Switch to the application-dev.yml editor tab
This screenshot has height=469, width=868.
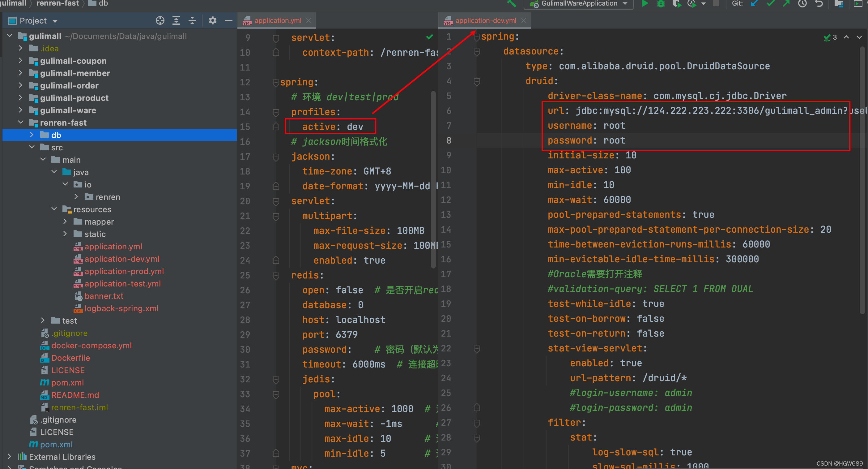(486, 20)
